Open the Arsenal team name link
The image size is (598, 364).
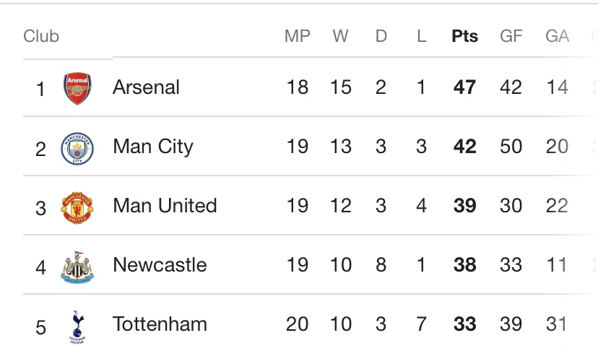tap(146, 87)
